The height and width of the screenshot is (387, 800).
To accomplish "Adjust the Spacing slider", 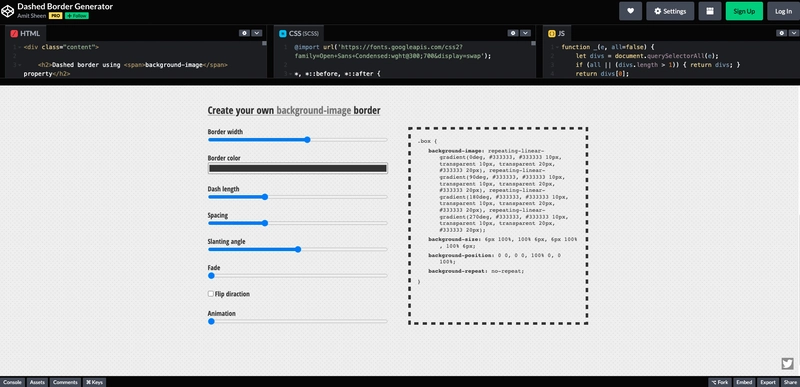I will pos(297,223).
